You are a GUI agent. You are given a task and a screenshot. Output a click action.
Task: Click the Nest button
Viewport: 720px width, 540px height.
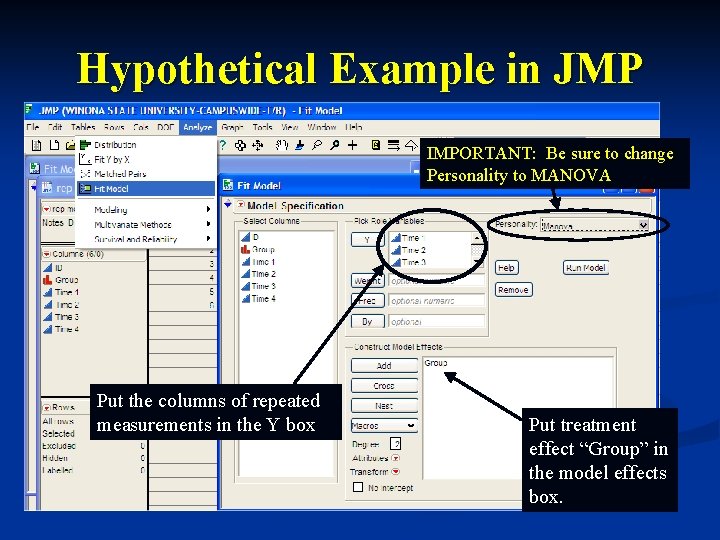point(384,406)
